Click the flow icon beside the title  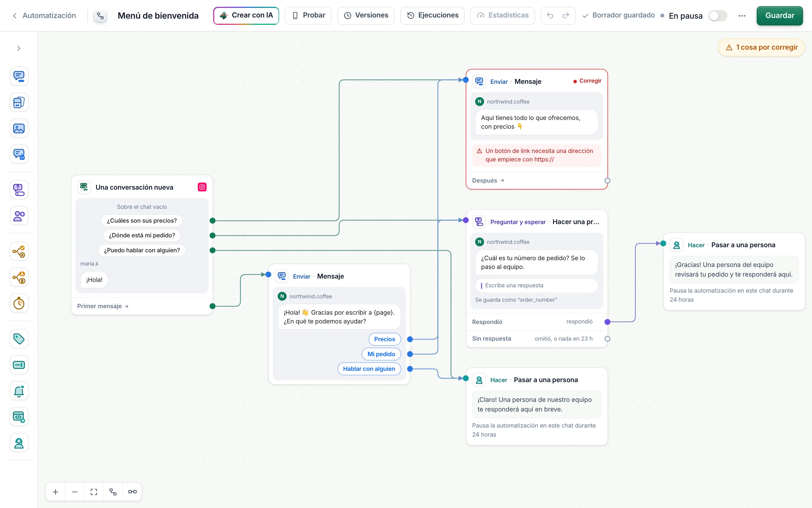pos(100,16)
